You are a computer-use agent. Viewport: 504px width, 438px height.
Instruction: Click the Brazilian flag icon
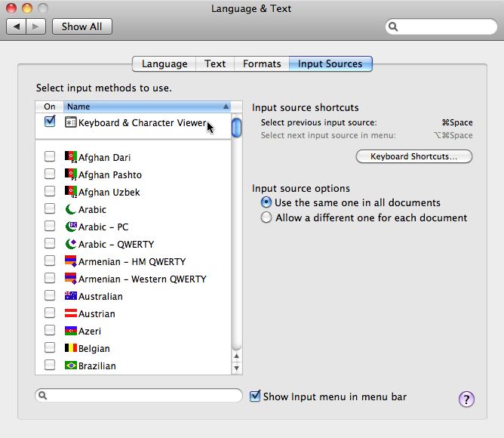pyautogui.click(x=71, y=366)
